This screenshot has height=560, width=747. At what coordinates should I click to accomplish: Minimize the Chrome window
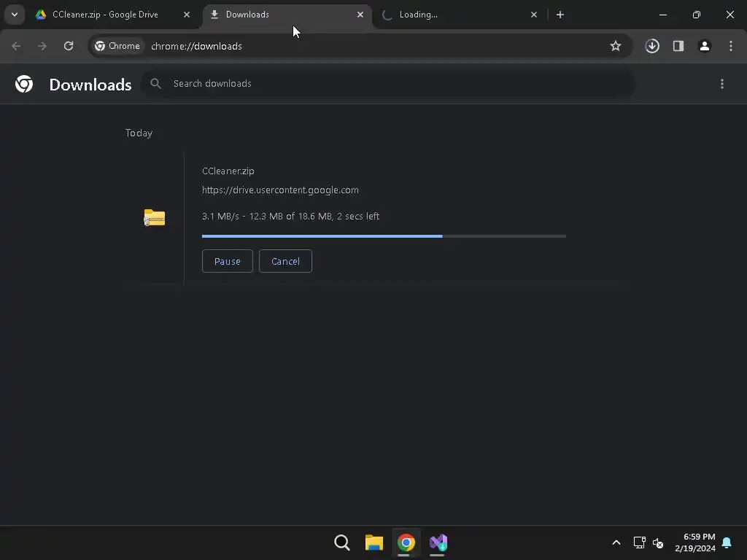tap(662, 15)
